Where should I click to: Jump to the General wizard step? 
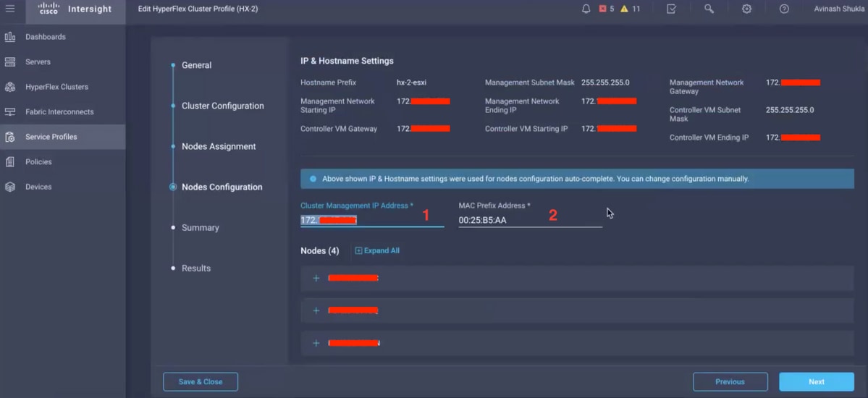coord(196,65)
